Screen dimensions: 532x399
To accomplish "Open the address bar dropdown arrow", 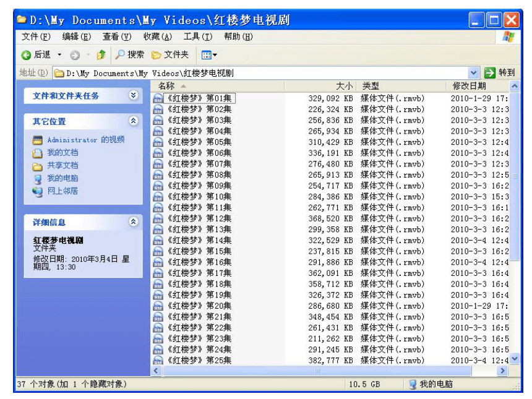I will pyautogui.click(x=473, y=72).
